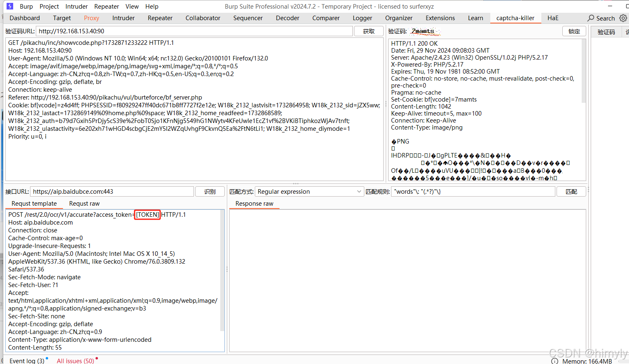This screenshot has width=629, height=364.
Task: Switch to the Sequencer tab
Action: click(248, 18)
